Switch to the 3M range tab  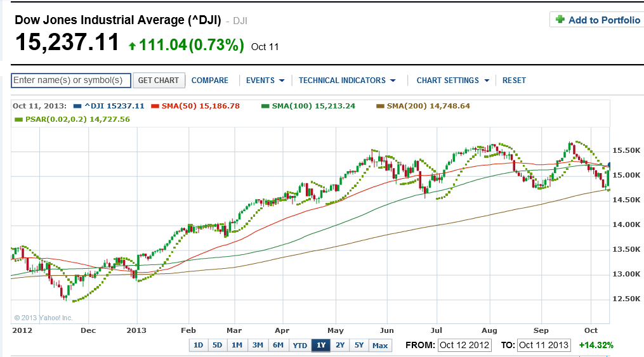[x=258, y=345]
